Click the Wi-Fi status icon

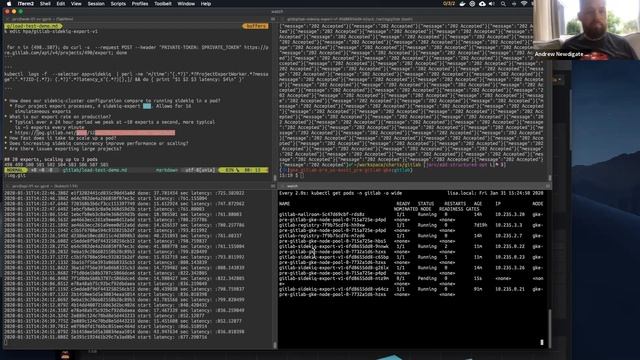point(524,4)
